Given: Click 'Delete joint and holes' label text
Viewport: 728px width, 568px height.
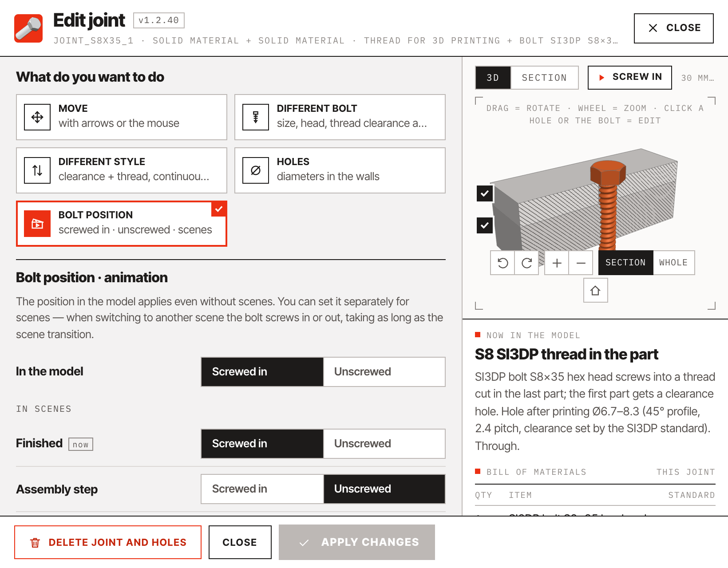Looking at the screenshot, I should pyautogui.click(x=118, y=542).
